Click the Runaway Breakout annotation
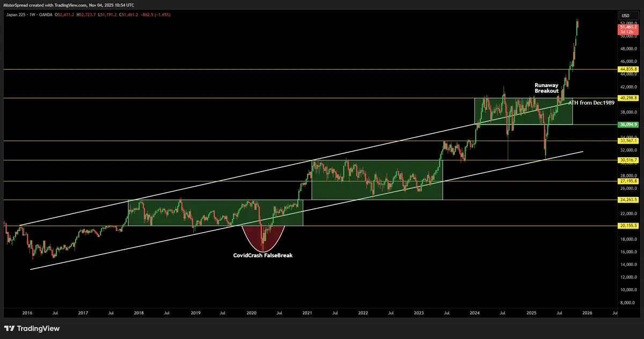Screen dimensions: 644x339 tap(546, 88)
